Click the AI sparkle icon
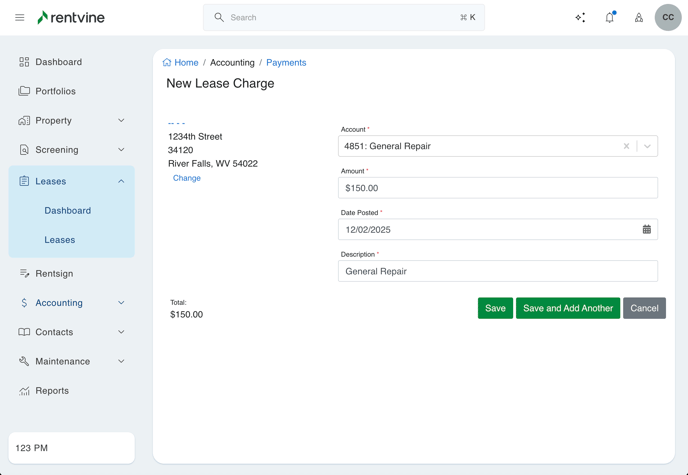 click(x=580, y=17)
